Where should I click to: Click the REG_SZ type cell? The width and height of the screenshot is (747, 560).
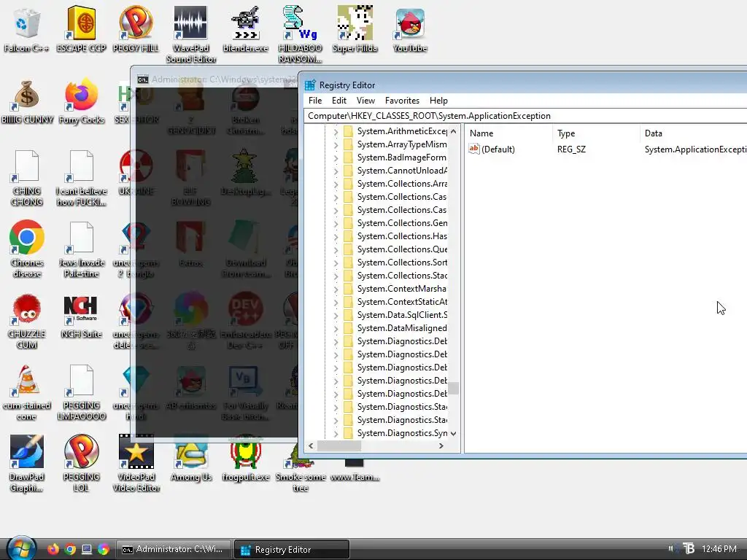pos(571,149)
